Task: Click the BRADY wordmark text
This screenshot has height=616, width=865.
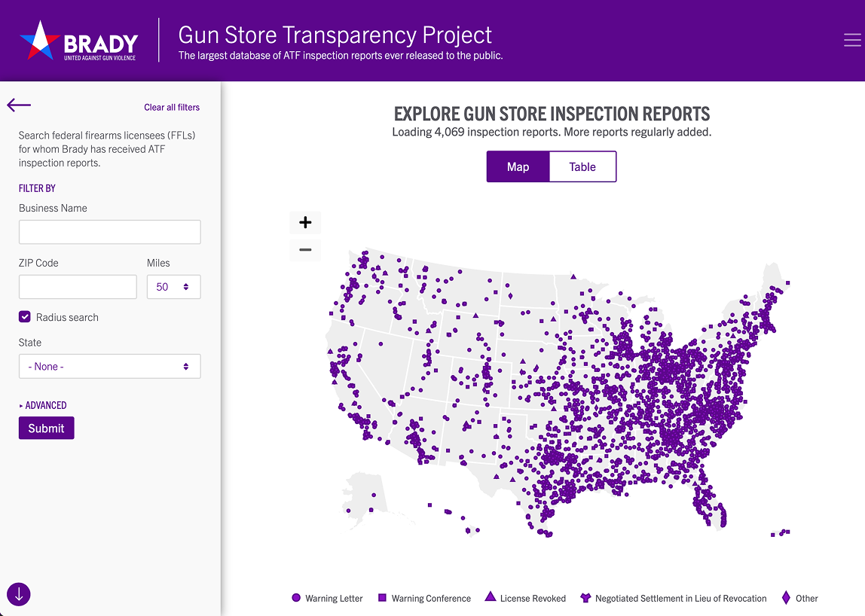Action: pyautogui.click(x=101, y=44)
